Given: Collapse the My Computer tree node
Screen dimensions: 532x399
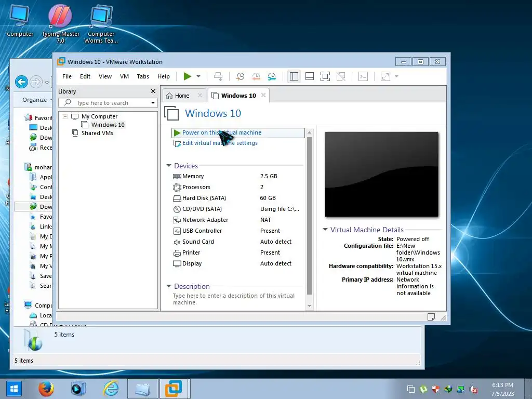Looking at the screenshot, I should tap(65, 116).
